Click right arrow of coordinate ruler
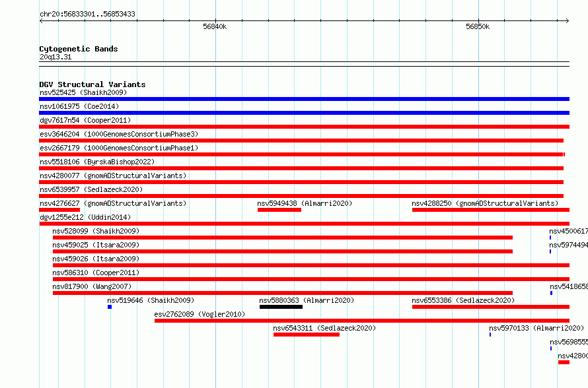588x388 pixels. tap(568, 21)
